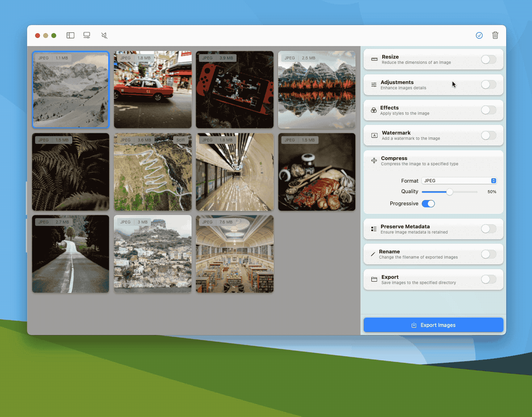Click 'Reduce the dimensions of an image' text
This screenshot has width=532, height=417.
416,63
